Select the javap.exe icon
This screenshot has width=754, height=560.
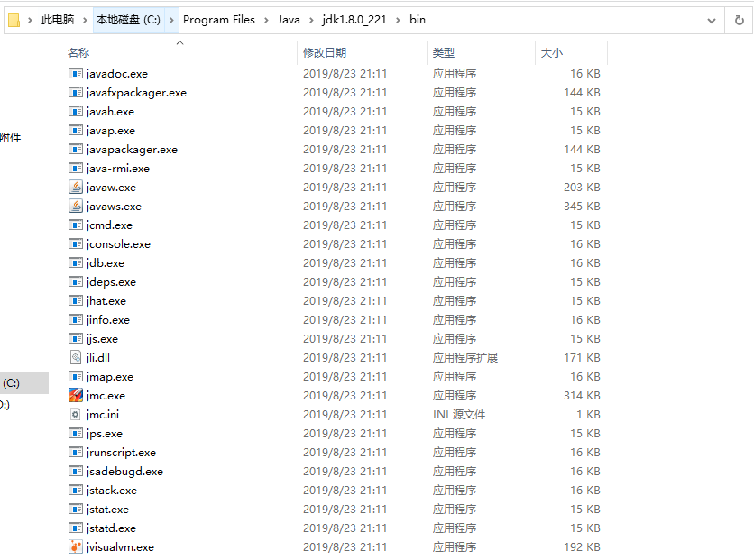tap(76, 130)
